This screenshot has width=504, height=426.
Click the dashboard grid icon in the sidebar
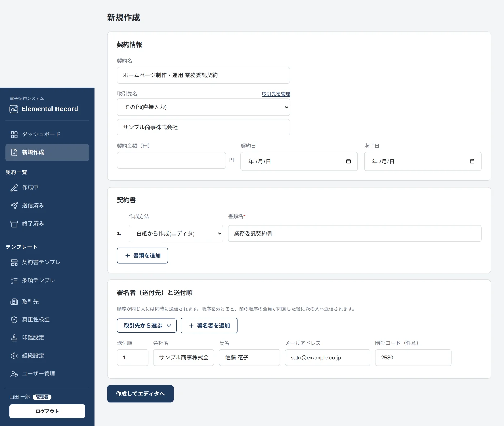(14, 134)
